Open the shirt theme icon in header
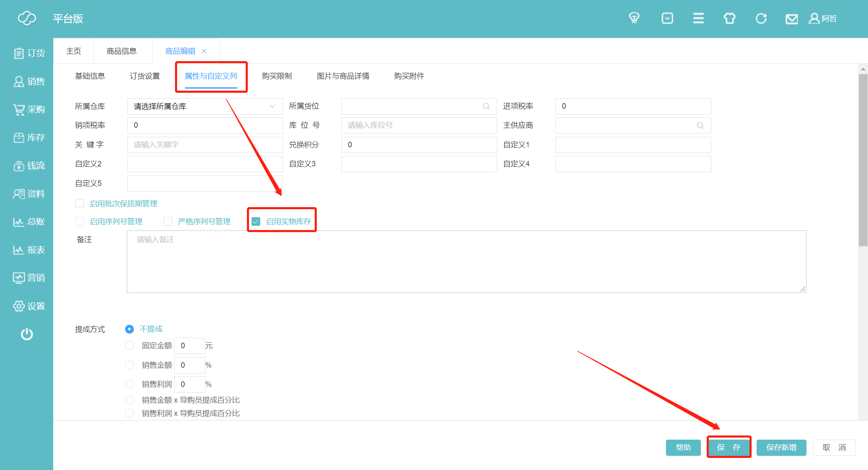 [730, 18]
